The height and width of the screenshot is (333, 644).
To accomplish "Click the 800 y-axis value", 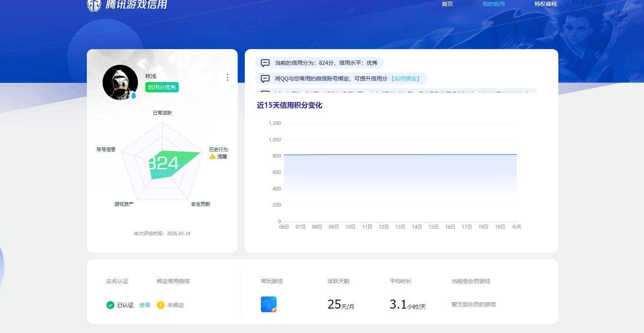I will pos(277,156).
